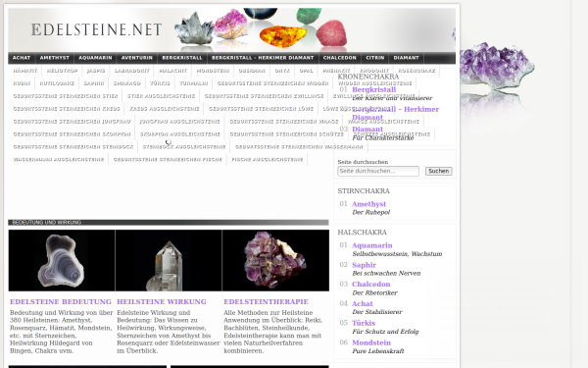Click the Suchen button
Screen dimensions: 588x368
(x=439, y=171)
